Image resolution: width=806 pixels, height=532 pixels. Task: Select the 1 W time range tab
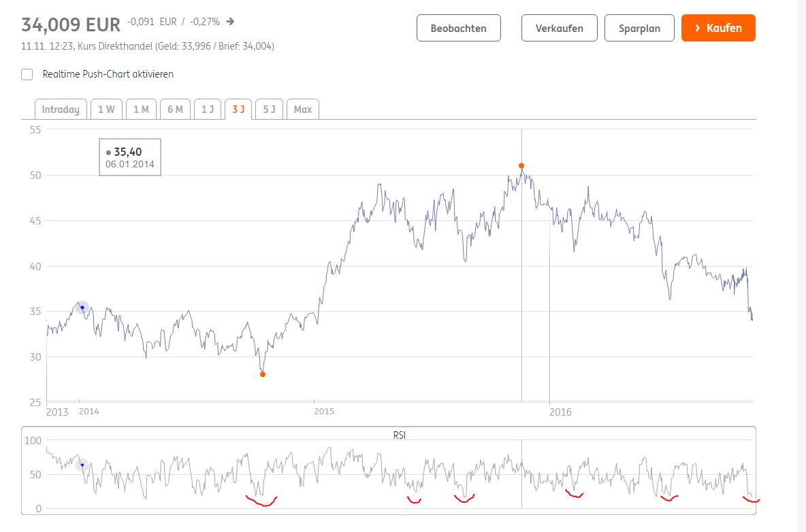coord(106,110)
